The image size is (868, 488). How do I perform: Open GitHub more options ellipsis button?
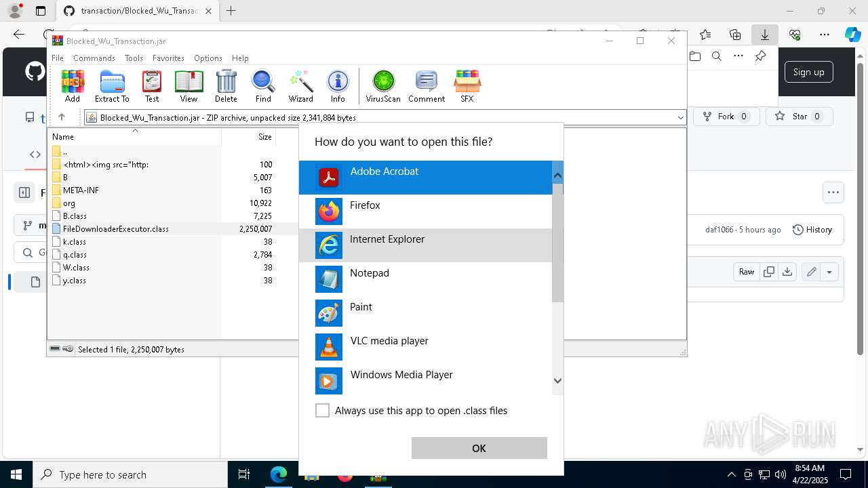pos(833,192)
